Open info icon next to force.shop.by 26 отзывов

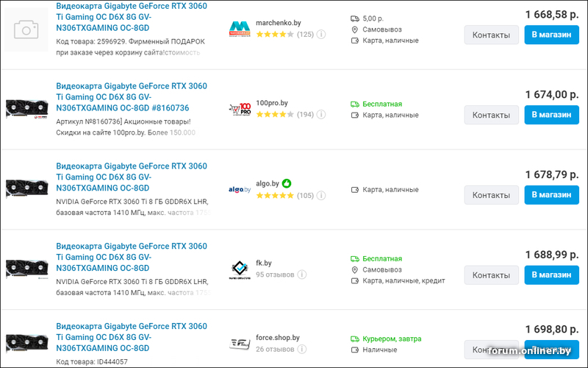(x=302, y=349)
